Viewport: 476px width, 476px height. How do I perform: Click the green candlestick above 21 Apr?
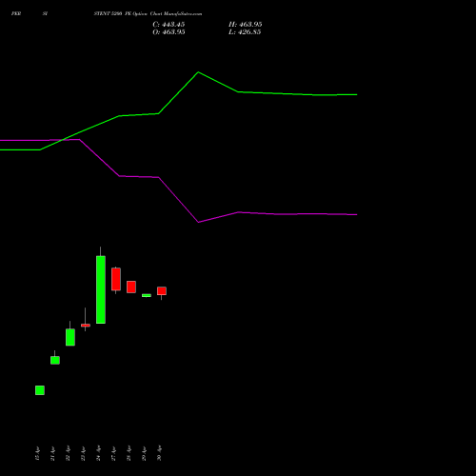pos(55,360)
